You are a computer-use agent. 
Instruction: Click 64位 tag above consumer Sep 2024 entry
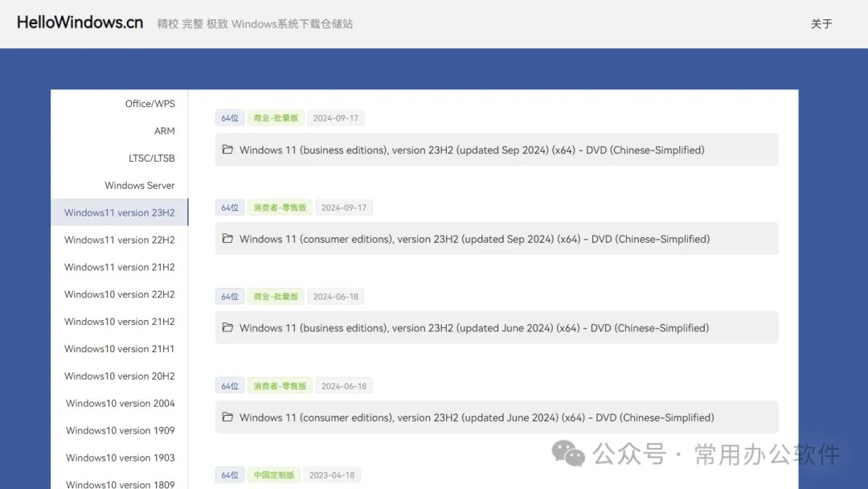[x=230, y=208]
